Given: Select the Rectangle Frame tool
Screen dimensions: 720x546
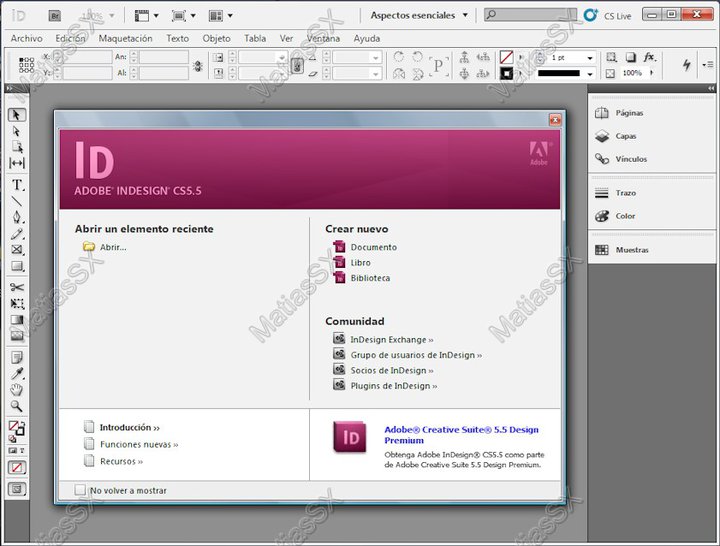Looking at the screenshot, I should (x=17, y=250).
